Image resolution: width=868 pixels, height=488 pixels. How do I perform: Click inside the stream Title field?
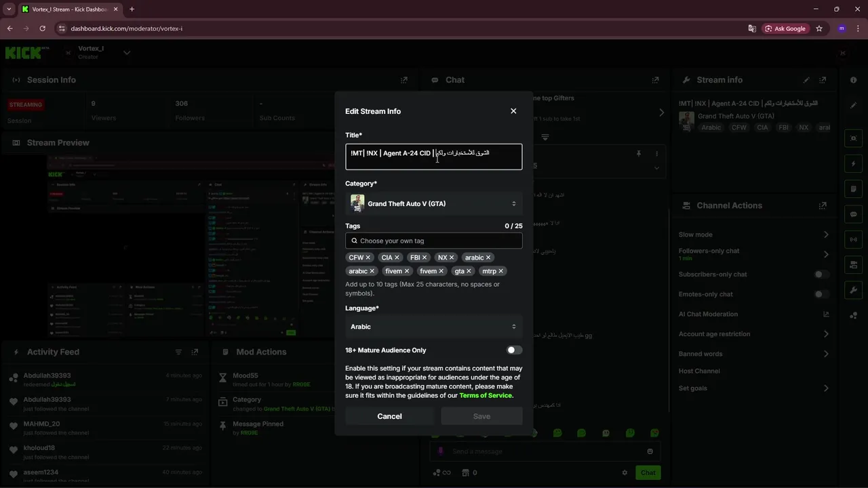434,157
